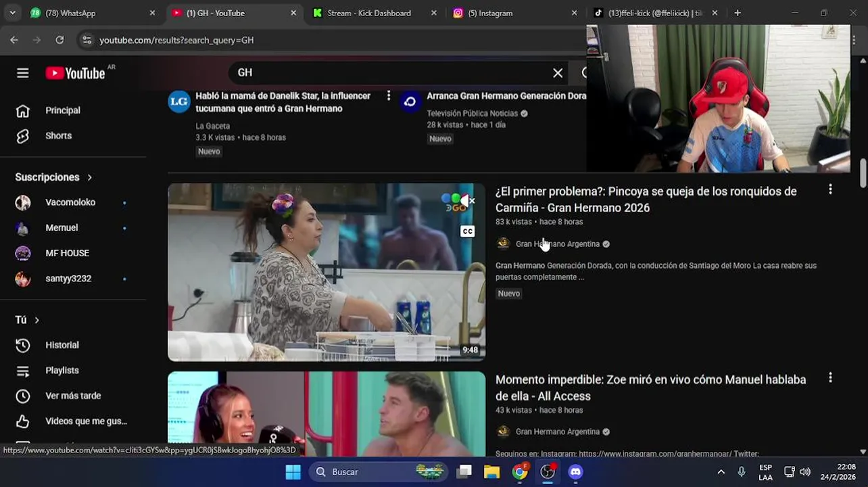Clear the GH search text with the X
Image resolution: width=868 pixels, height=487 pixels.
pos(558,73)
